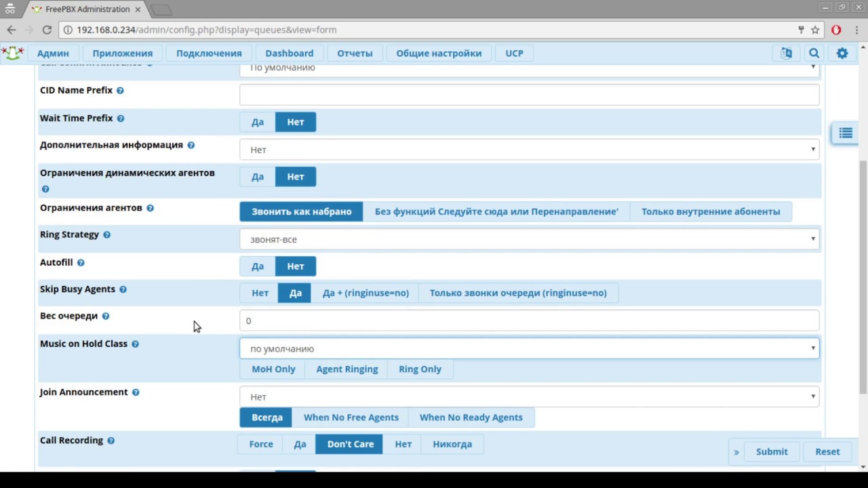The width and height of the screenshot is (868, 488).
Task: Open the search magnifier icon
Action: pos(814,53)
